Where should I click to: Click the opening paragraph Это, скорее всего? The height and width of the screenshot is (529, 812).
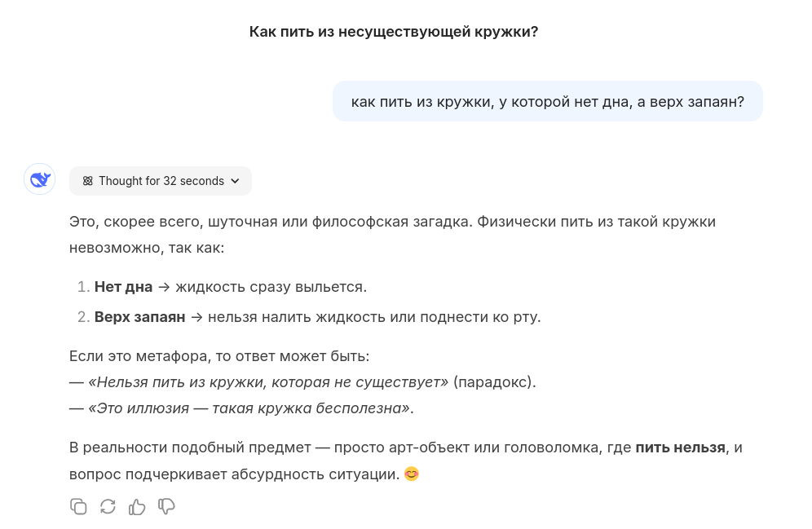392,235
